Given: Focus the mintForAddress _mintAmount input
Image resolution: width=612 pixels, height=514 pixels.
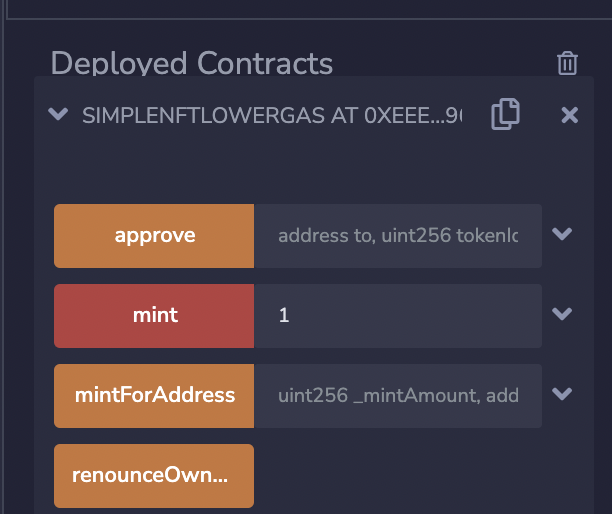Looking at the screenshot, I should [x=397, y=395].
